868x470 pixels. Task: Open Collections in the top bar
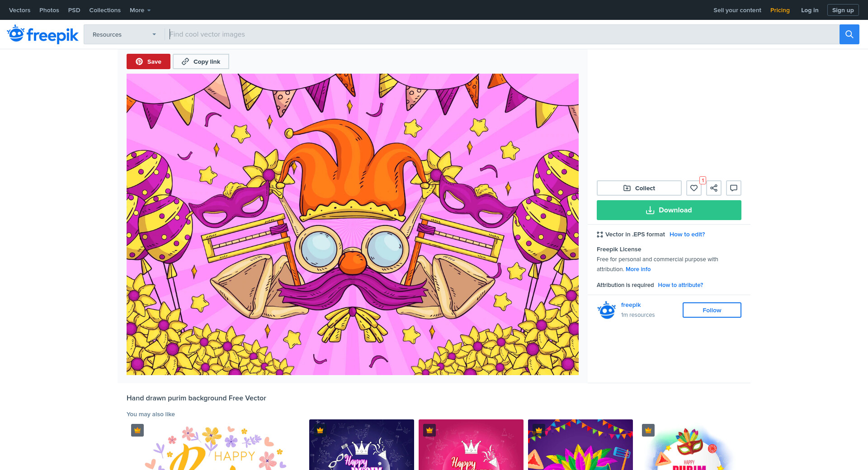(x=105, y=10)
